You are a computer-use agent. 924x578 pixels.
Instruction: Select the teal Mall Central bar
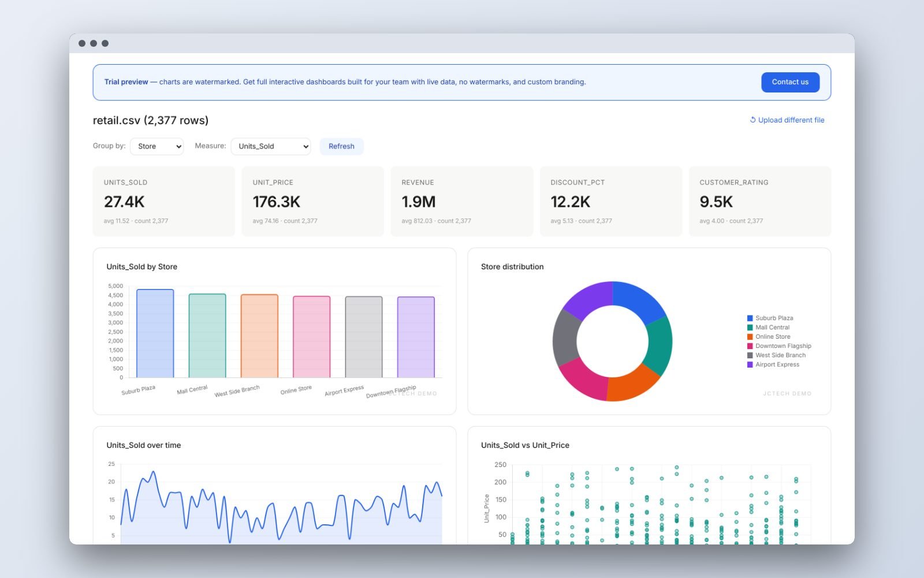click(x=207, y=336)
